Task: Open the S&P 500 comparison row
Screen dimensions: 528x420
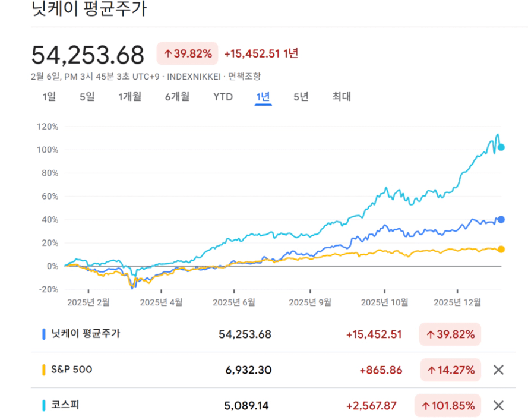Action: tap(71, 370)
